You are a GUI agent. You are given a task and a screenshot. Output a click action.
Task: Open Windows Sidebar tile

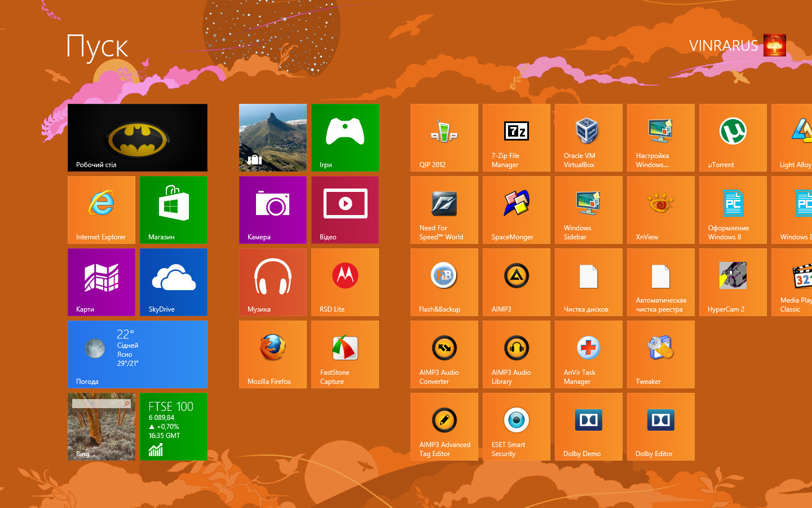(589, 210)
